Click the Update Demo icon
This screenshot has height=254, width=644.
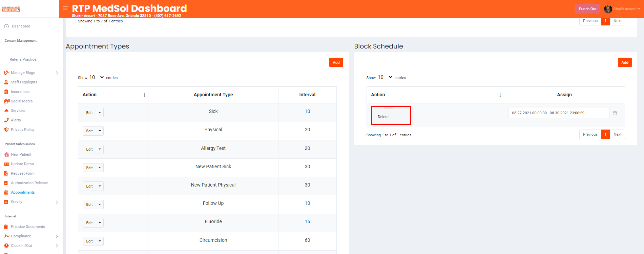click(6, 164)
